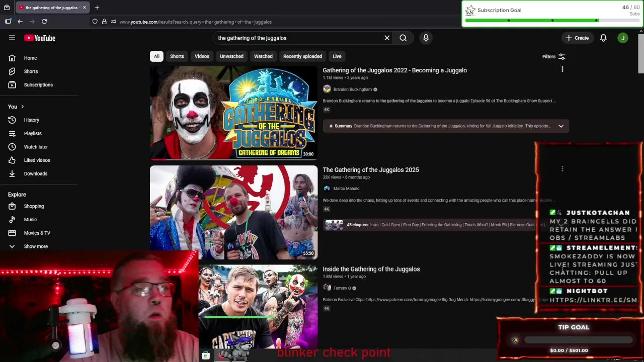This screenshot has height=362, width=644.
Task: Select the Shorts filter chip
Action: 177,56
